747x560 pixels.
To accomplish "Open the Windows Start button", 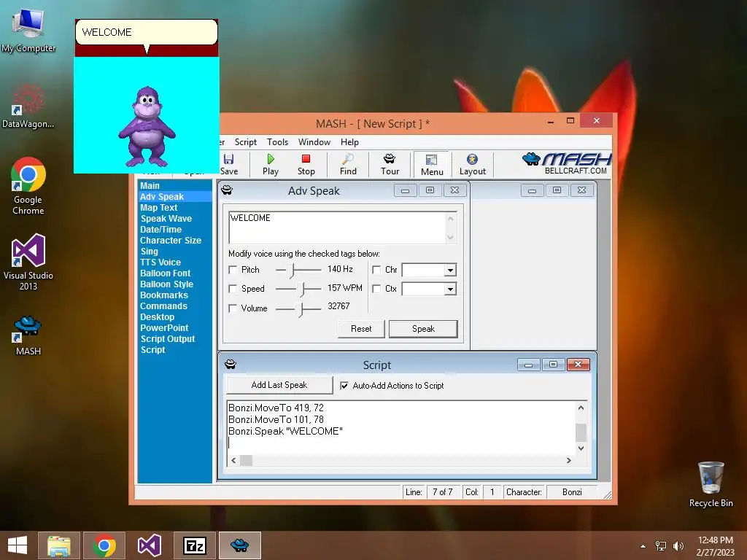I will [18, 545].
